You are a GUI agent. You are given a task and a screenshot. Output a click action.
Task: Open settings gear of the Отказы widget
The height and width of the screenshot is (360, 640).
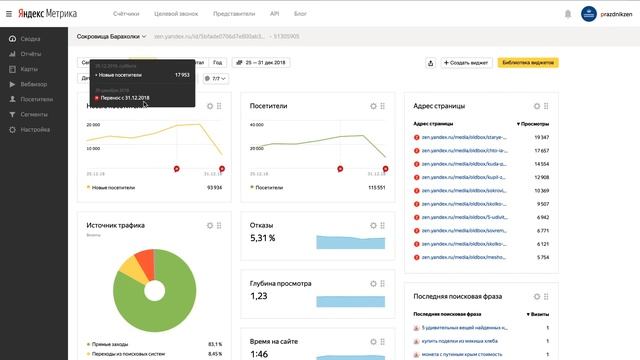(373, 225)
